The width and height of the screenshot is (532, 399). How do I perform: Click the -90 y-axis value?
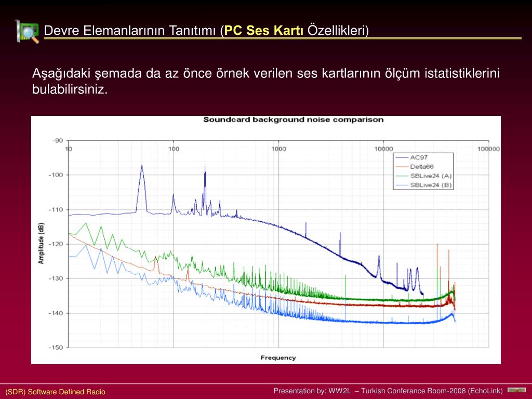click(x=58, y=140)
